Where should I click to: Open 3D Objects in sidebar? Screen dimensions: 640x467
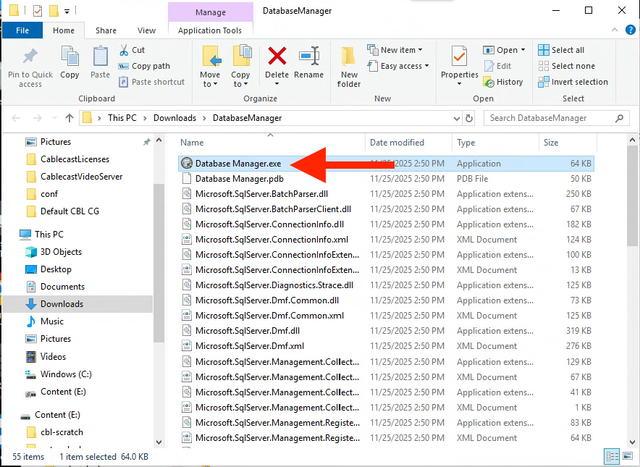(61, 252)
